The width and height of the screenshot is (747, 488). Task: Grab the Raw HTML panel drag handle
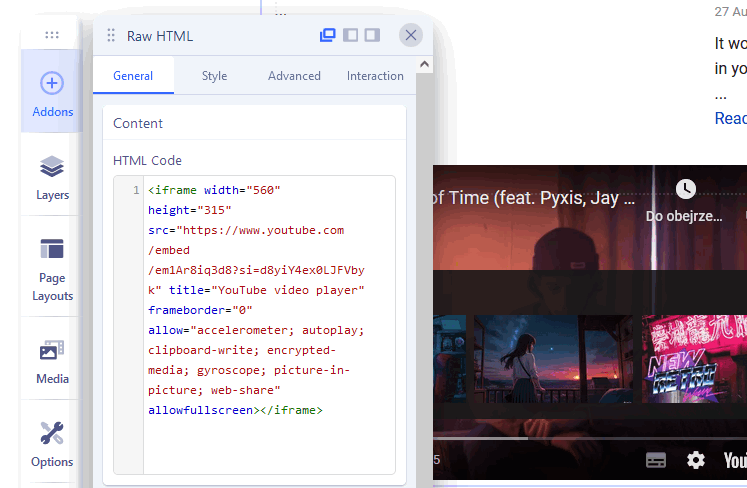(x=111, y=36)
